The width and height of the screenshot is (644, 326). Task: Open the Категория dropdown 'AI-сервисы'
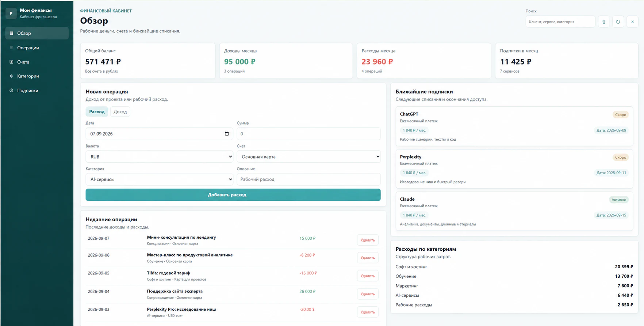point(160,179)
